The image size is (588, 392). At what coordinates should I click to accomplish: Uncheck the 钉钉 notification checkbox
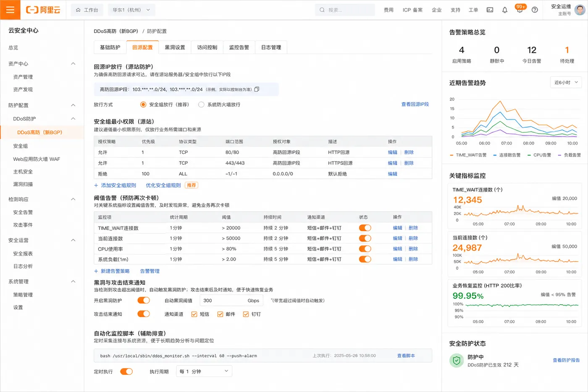click(x=246, y=314)
